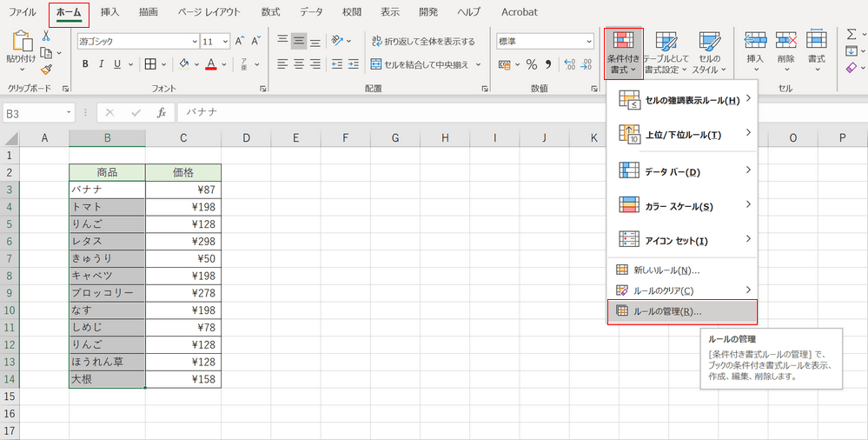
Task: Switch to the 数式 tab
Action: [271, 12]
